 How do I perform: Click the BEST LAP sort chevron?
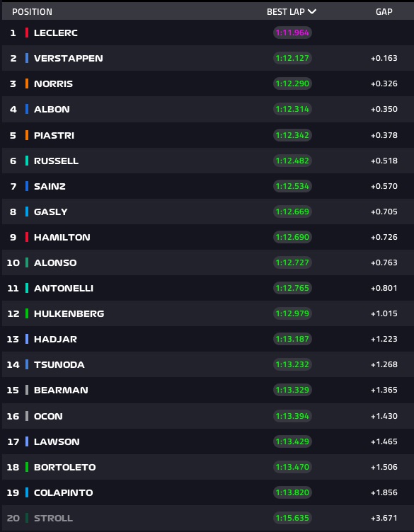click(312, 11)
